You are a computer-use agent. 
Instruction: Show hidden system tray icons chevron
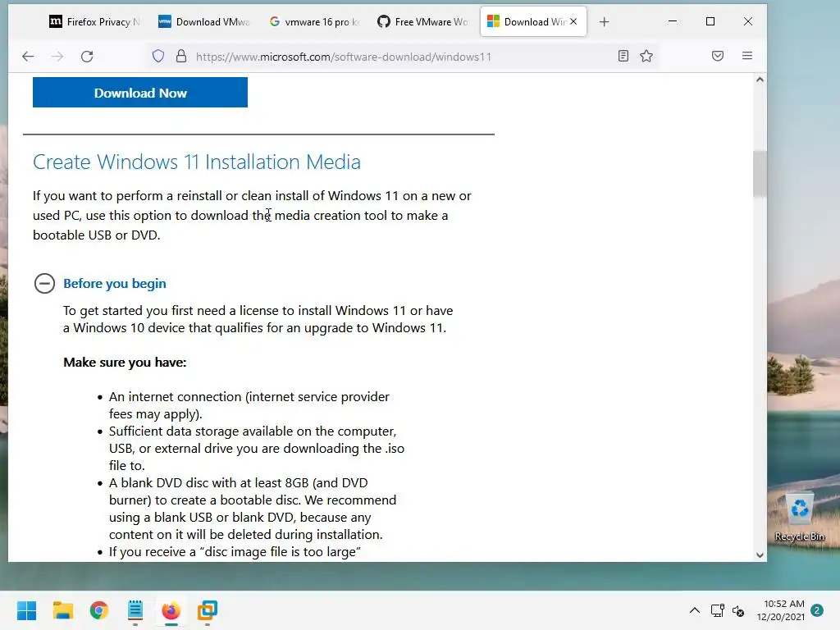694,610
